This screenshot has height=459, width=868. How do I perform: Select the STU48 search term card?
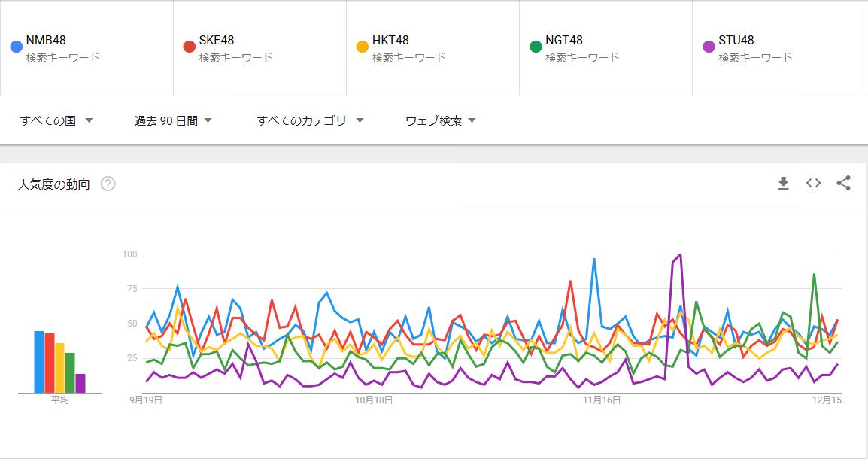[x=779, y=48]
